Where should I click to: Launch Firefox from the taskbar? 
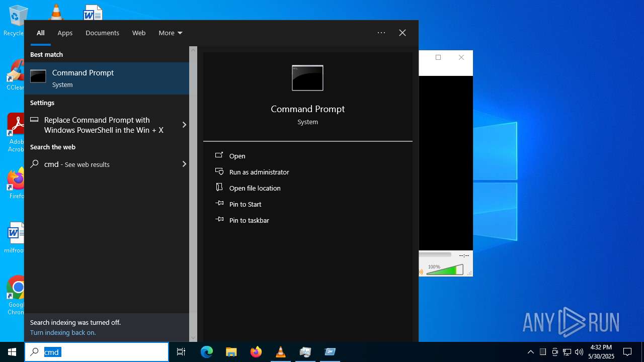point(256,352)
